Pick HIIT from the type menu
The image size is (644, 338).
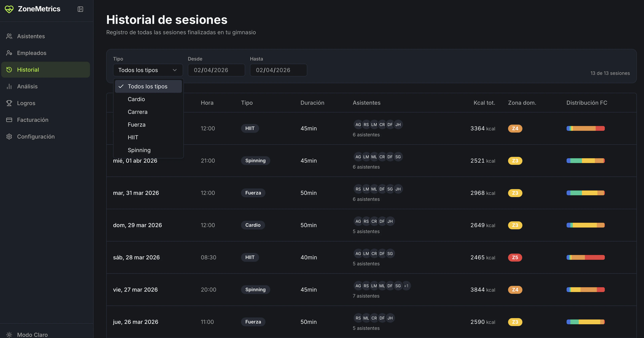point(133,137)
